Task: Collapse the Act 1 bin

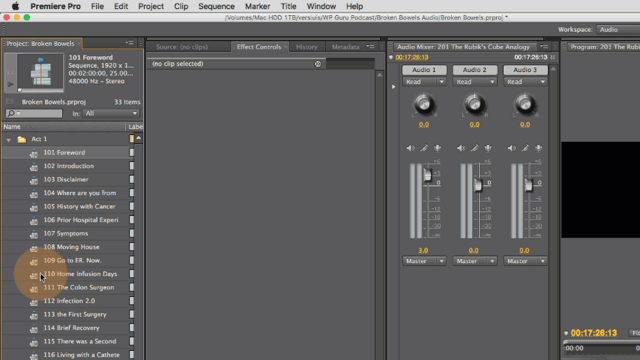Action: click(x=9, y=140)
